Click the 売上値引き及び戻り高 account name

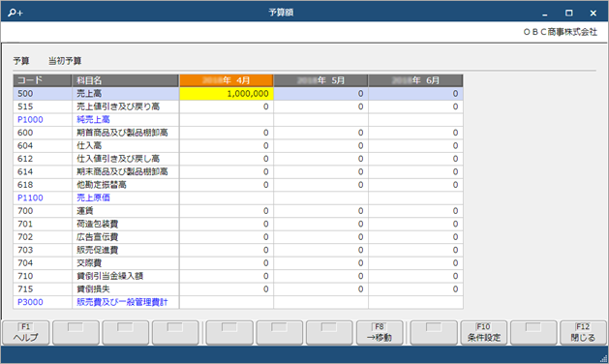click(118, 106)
